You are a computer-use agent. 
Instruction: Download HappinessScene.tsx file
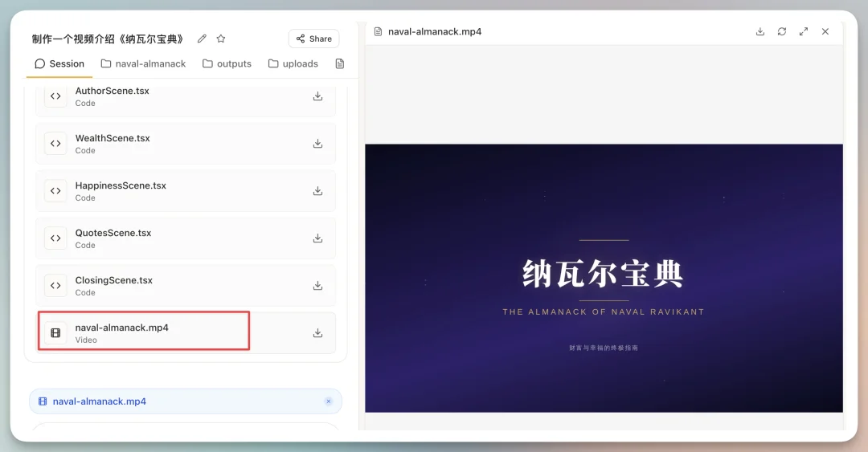(x=317, y=191)
